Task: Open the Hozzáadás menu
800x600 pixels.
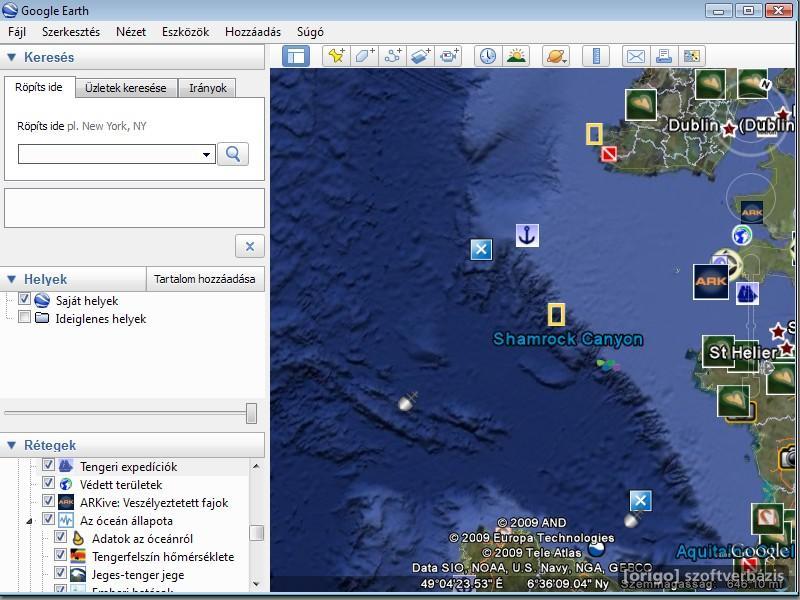Action: point(253,32)
